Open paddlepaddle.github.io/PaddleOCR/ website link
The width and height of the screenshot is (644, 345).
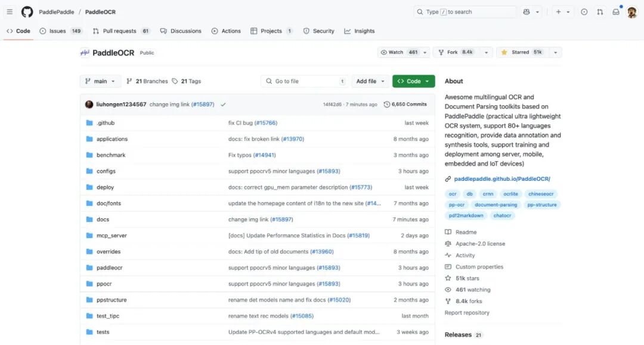502,179
